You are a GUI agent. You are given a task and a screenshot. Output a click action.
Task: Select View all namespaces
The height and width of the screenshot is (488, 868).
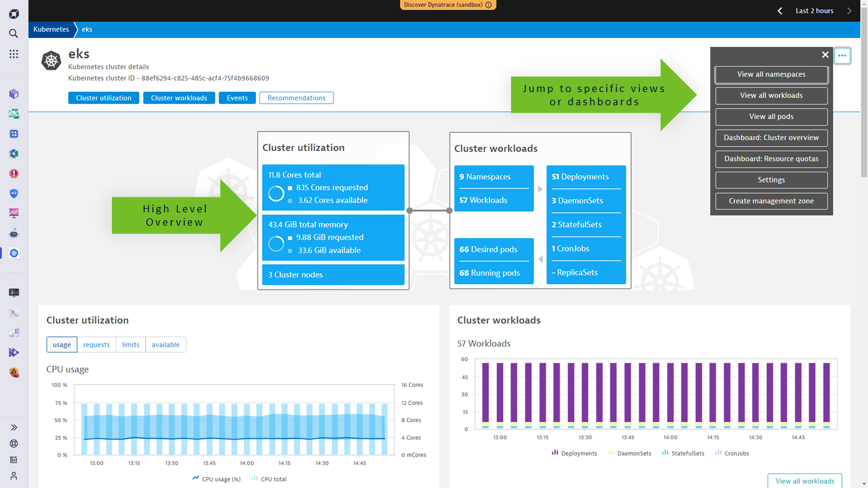tap(771, 75)
